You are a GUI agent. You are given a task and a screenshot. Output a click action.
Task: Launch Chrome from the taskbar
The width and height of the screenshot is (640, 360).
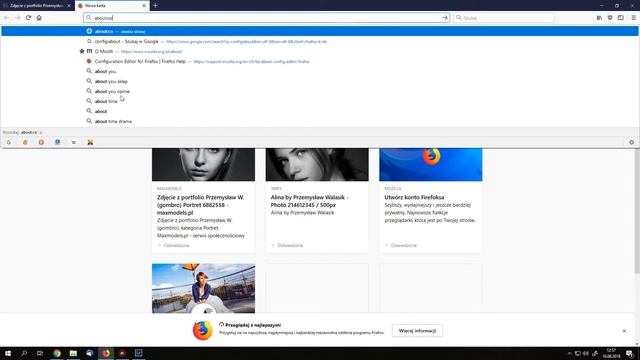pos(57,353)
